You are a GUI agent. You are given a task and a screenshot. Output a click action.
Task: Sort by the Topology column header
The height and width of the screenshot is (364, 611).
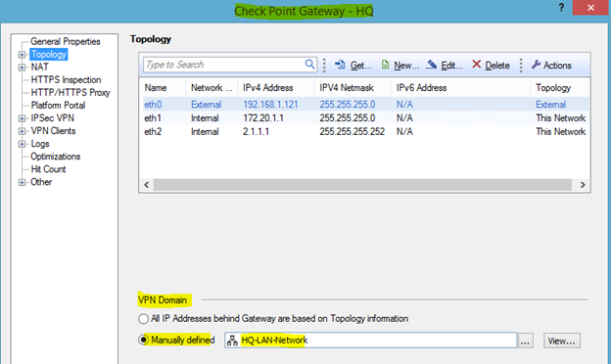point(559,88)
